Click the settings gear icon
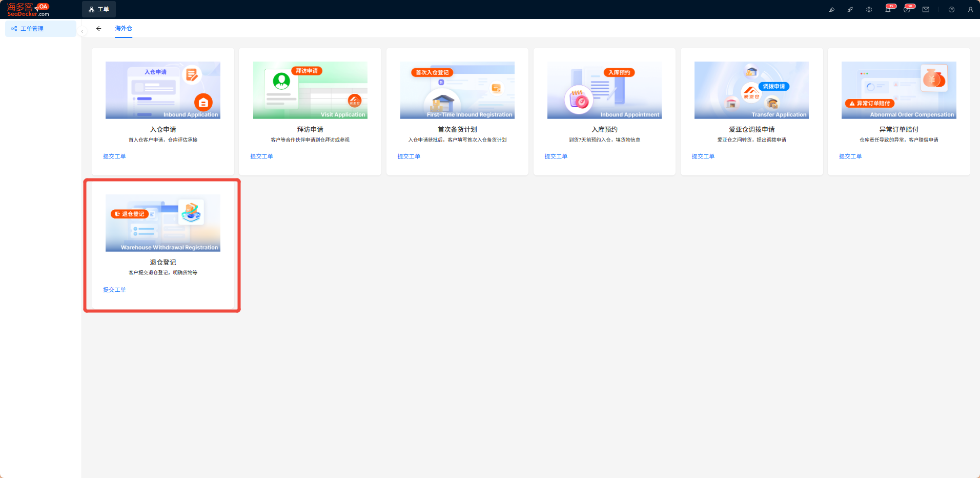This screenshot has height=478, width=980. click(x=869, y=9)
